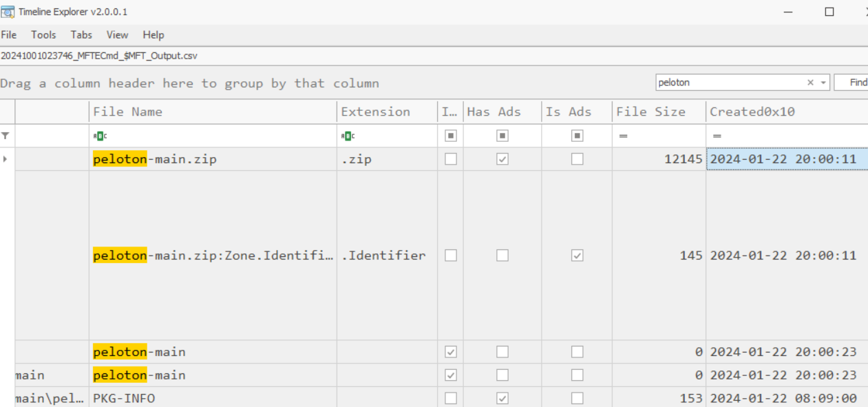Clear the peloton search text with X
Image resolution: width=868 pixels, height=407 pixels.
coord(810,83)
